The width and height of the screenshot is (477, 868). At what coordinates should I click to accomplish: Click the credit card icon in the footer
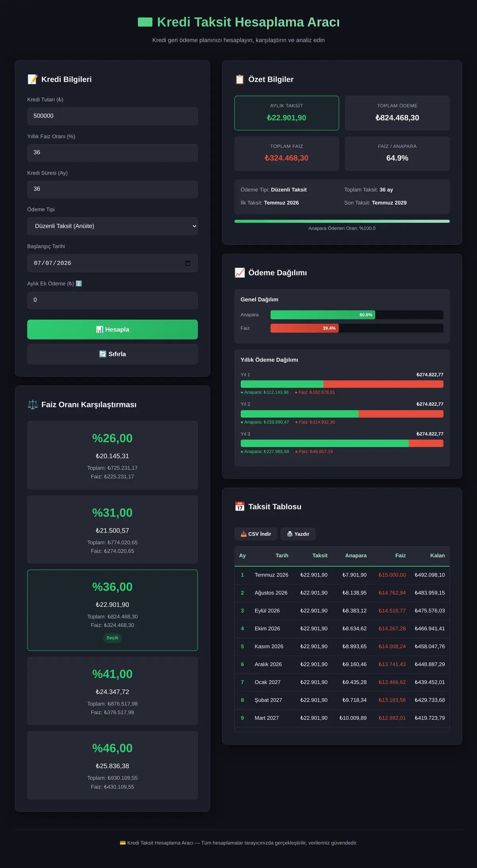123,843
